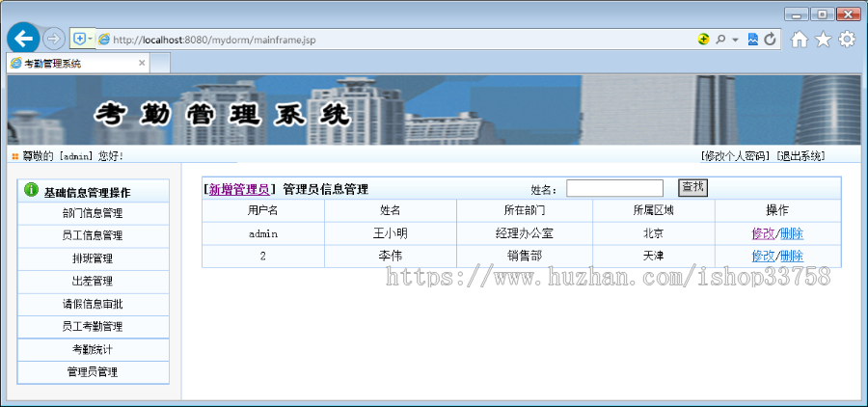The image size is (868, 407).
Task: Click the Internet Explorer icon on the tab
Action: (x=16, y=63)
